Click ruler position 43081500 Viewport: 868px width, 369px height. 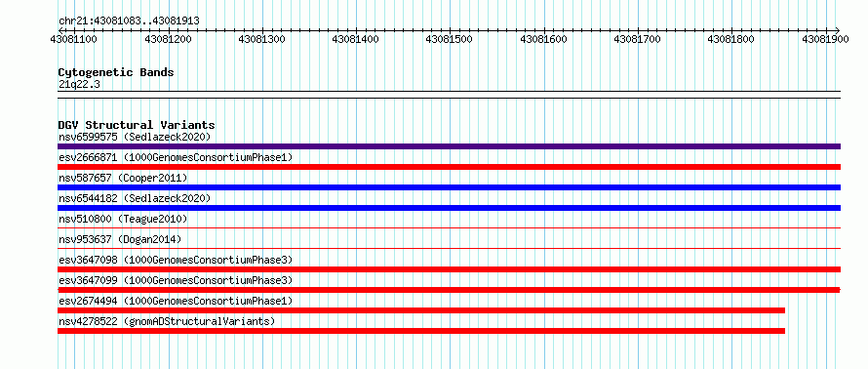tap(450, 39)
